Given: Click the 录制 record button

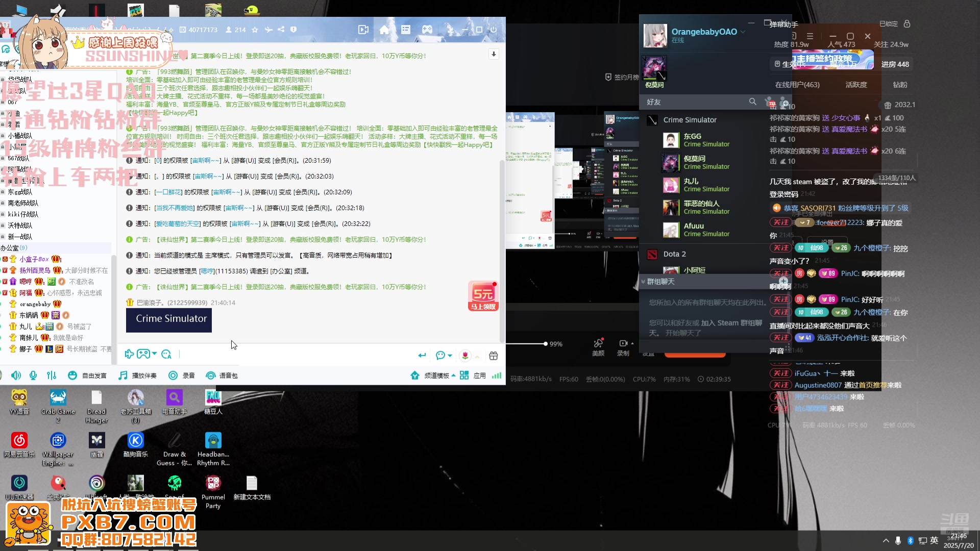Looking at the screenshot, I should click(x=623, y=347).
